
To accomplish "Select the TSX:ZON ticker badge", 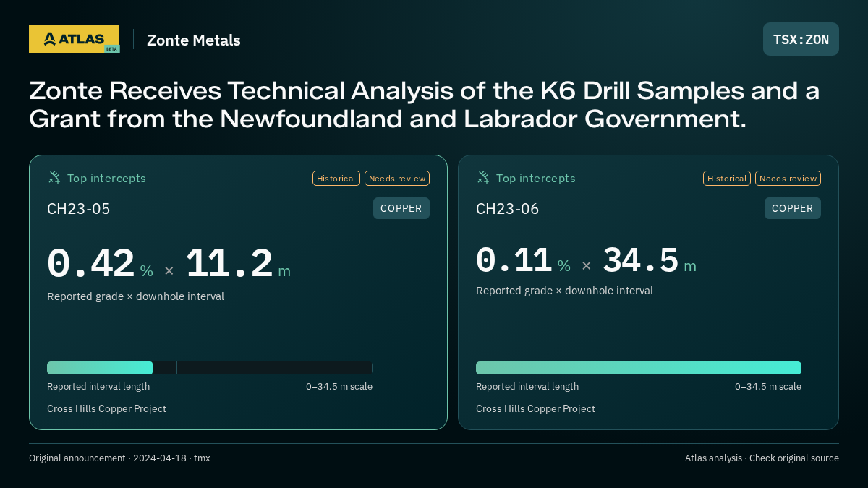I will coord(801,39).
